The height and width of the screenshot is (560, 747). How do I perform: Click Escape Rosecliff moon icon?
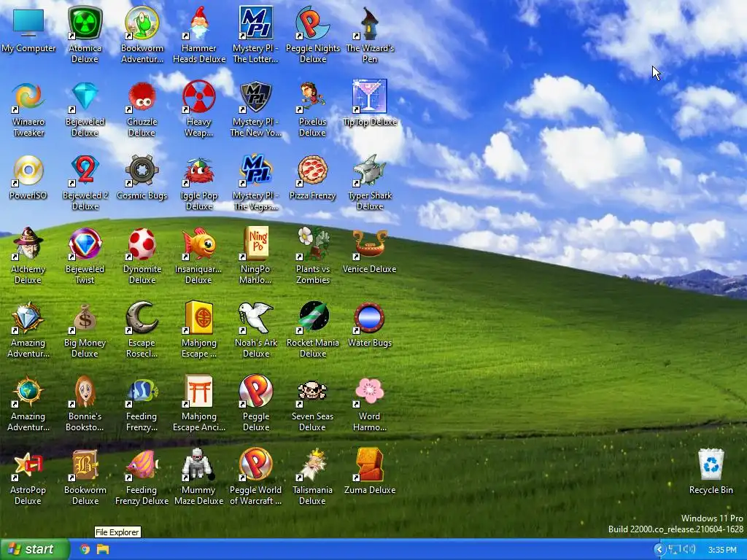point(142,318)
